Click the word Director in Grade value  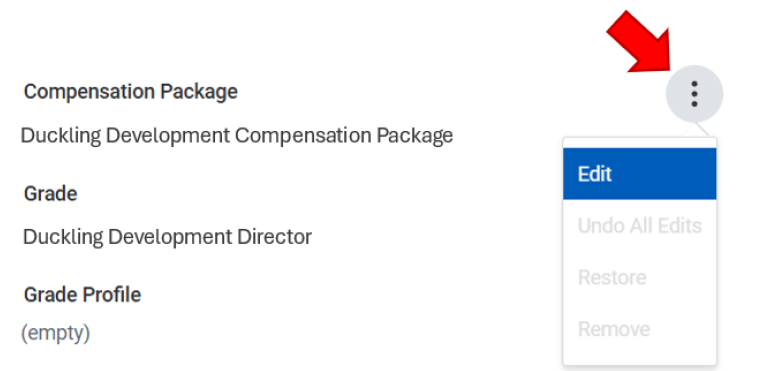pyautogui.click(x=274, y=237)
